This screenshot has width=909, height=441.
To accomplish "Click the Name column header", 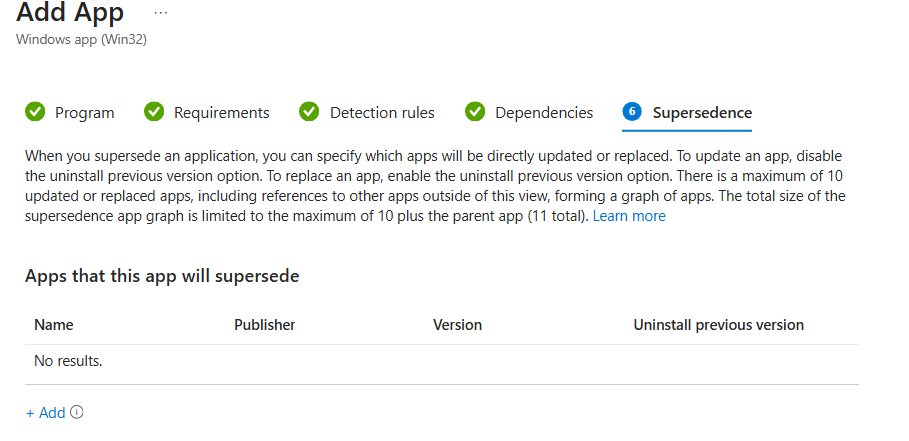I will tap(54, 325).
